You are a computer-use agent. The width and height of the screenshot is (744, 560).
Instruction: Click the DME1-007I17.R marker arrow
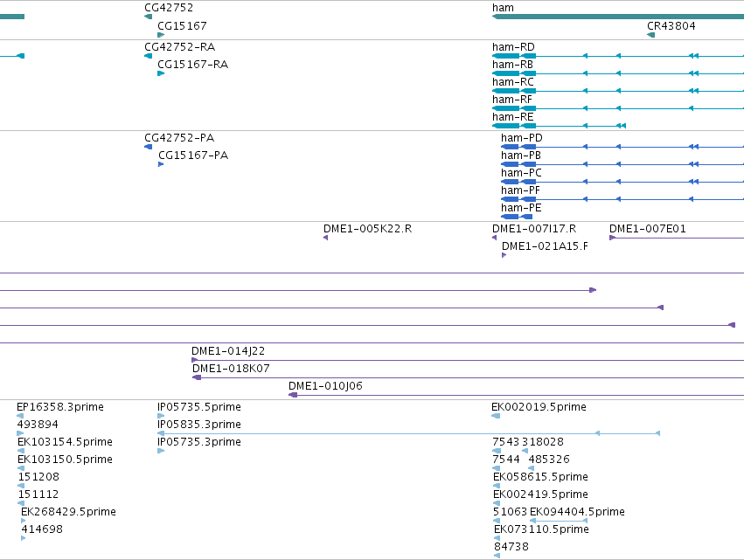click(x=495, y=238)
